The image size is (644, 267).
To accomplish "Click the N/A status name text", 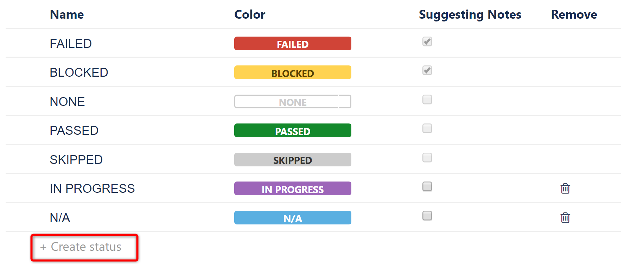I will [x=60, y=218].
